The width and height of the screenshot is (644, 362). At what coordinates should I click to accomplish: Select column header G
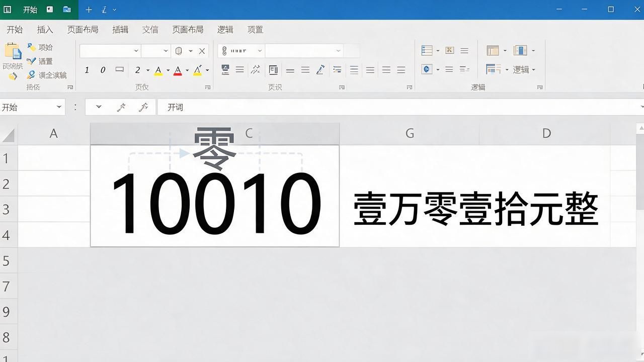coord(410,133)
